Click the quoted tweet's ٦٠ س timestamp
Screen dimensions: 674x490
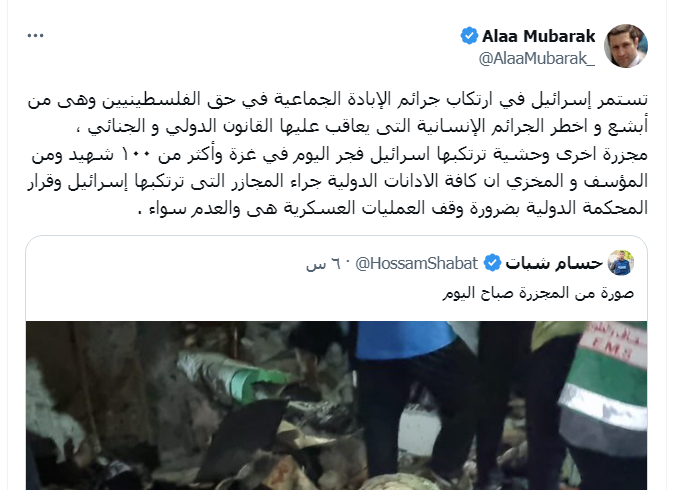[323, 263]
